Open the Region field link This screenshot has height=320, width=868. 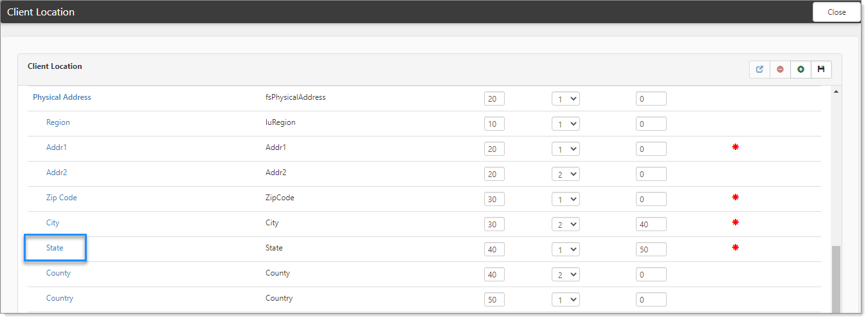pos(58,122)
